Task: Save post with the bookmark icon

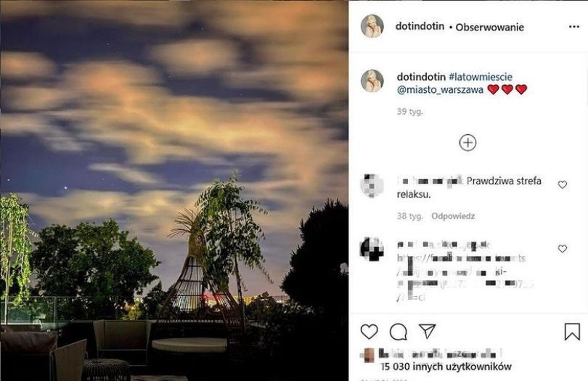Action: coord(572,332)
